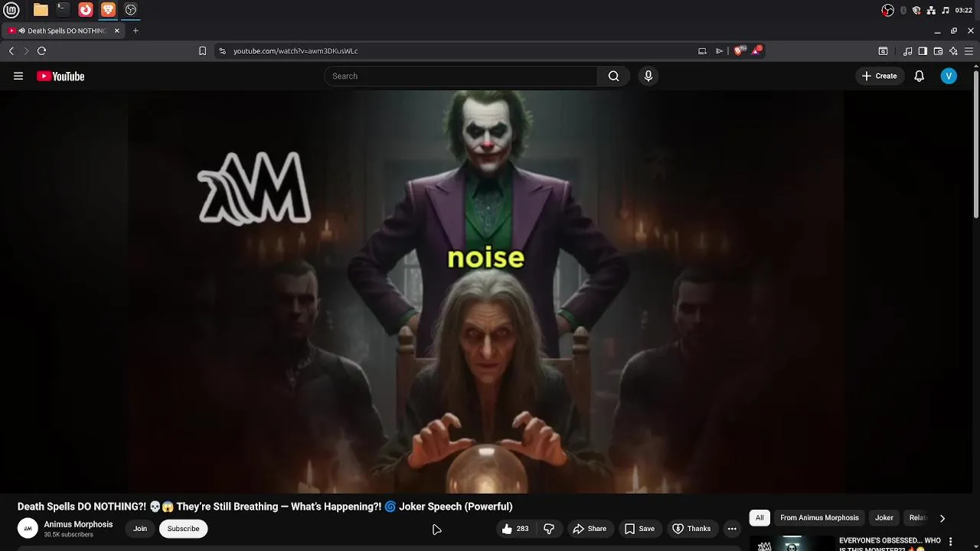Open the security shield tray icon
This screenshot has width=980, height=551.
click(916, 10)
